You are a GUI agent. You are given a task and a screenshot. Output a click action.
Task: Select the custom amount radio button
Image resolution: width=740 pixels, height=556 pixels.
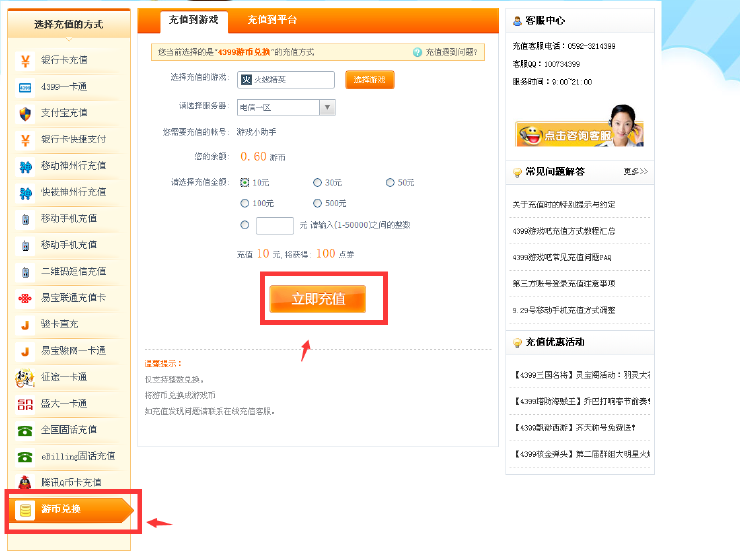[x=244, y=225]
